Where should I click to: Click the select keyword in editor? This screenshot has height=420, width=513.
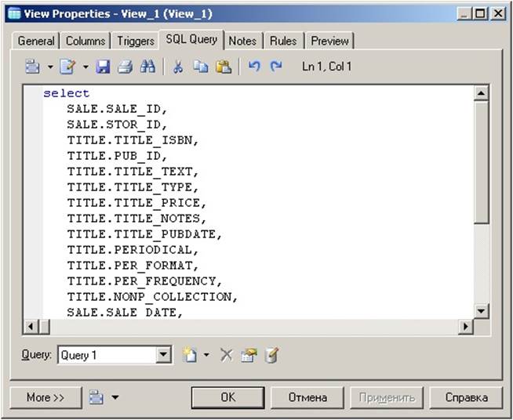[x=67, y=93]
